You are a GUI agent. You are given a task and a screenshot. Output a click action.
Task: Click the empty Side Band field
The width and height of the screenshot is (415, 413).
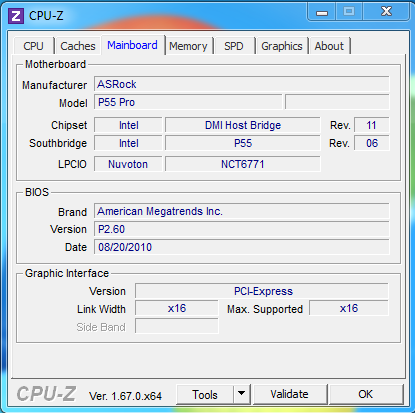pyautogui.click(x=177, y=326)
